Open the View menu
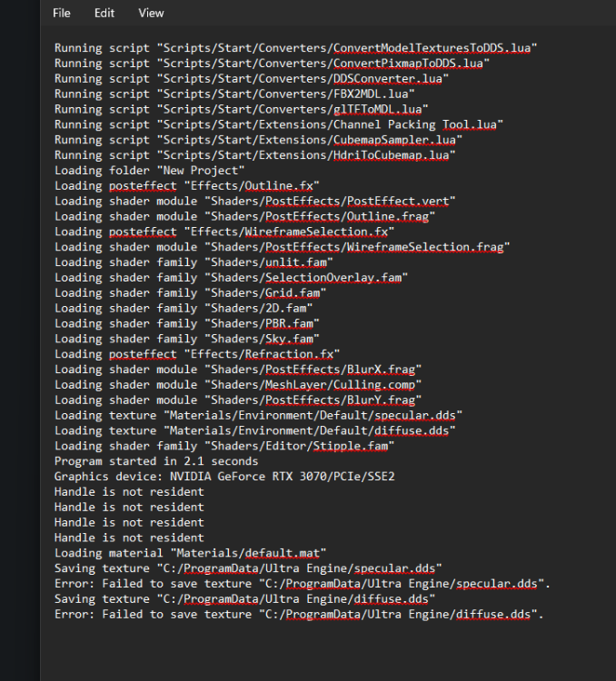The height and width of the screenshot is (681, 616). 151,13
